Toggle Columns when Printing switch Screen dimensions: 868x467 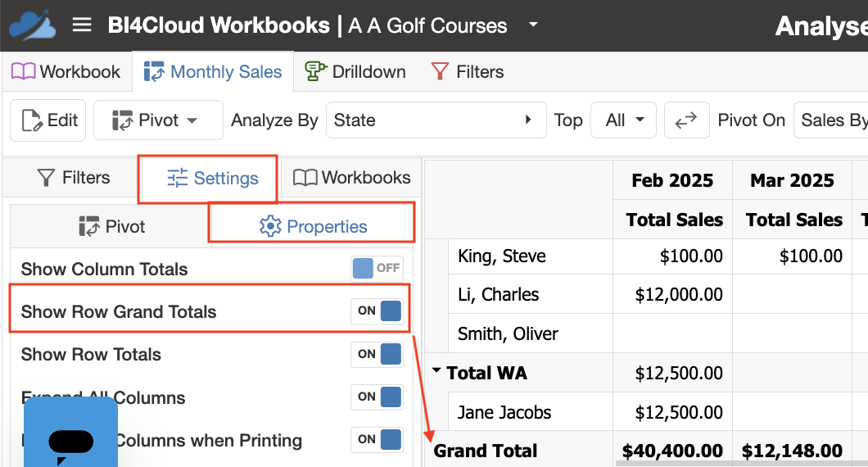click(377, 440)
